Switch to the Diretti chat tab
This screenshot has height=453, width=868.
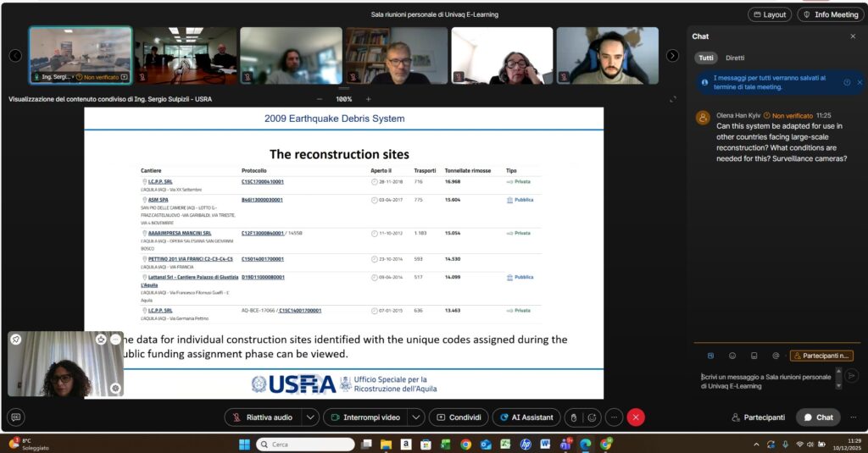[735, 58]
